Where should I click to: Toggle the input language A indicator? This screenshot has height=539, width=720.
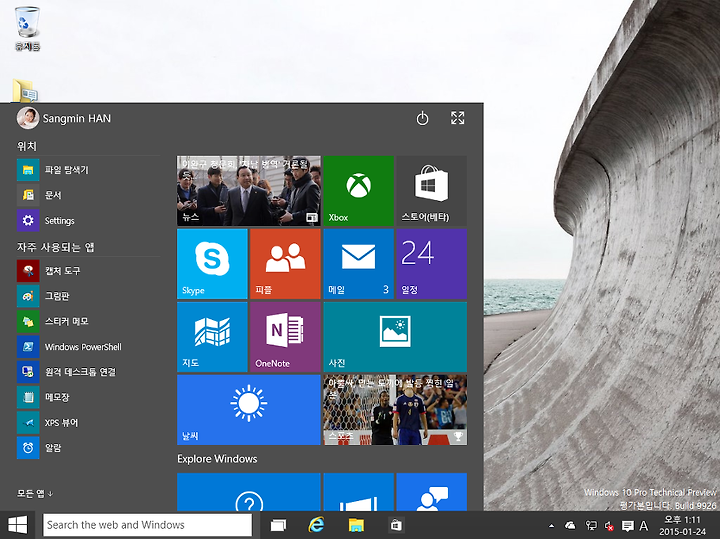(644, 526)
